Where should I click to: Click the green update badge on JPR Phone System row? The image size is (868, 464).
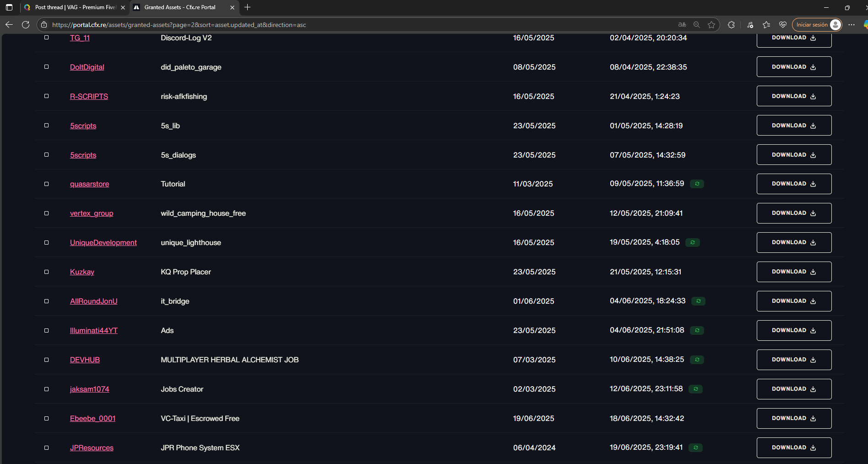pos(696,448)
